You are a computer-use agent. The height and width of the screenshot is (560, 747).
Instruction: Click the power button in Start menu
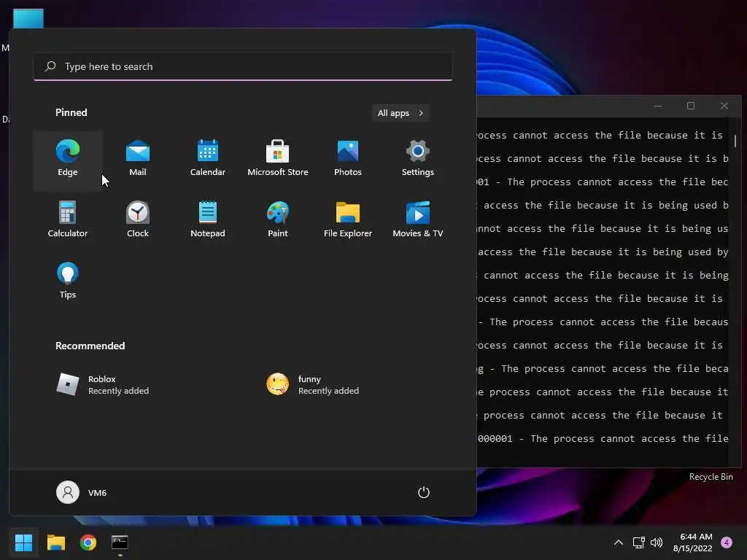424,492
